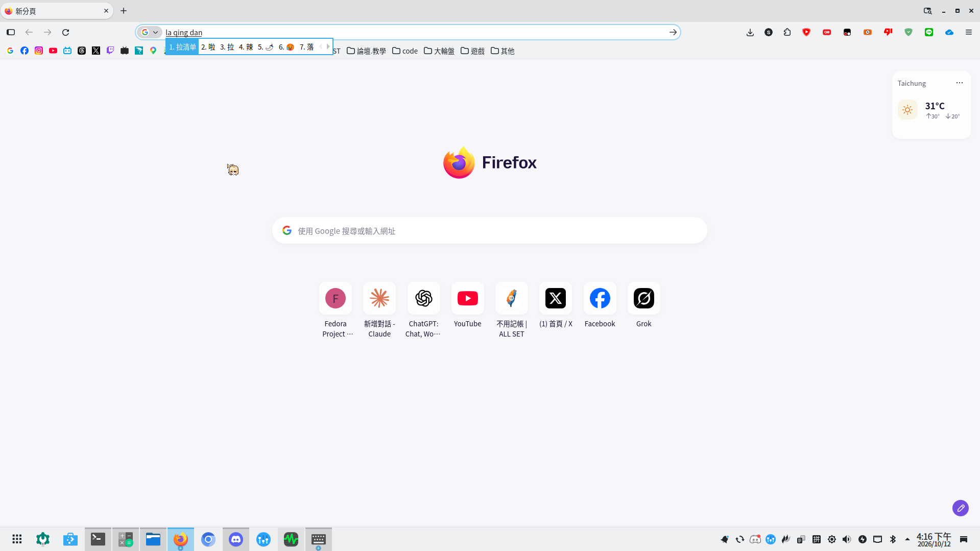
Task: Open the downloads panel icon
Action: 750,32
